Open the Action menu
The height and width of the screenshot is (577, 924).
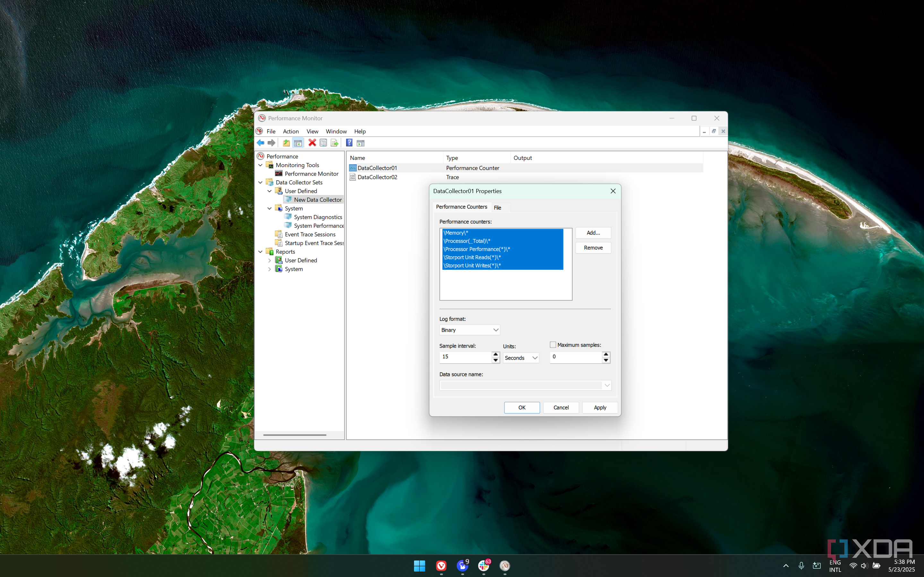[x=290, y=131]
